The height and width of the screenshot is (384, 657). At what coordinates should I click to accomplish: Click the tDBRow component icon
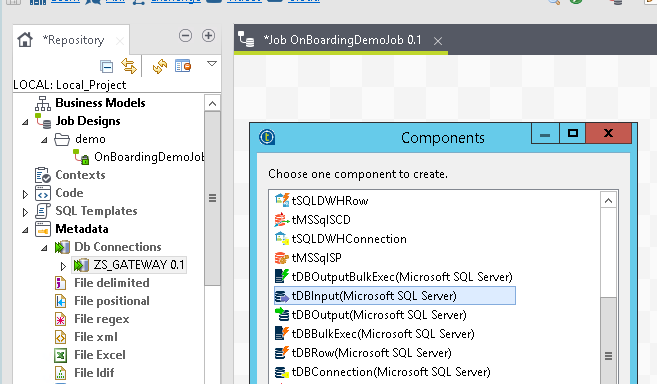pyautogui.click(x=282, y=353)
